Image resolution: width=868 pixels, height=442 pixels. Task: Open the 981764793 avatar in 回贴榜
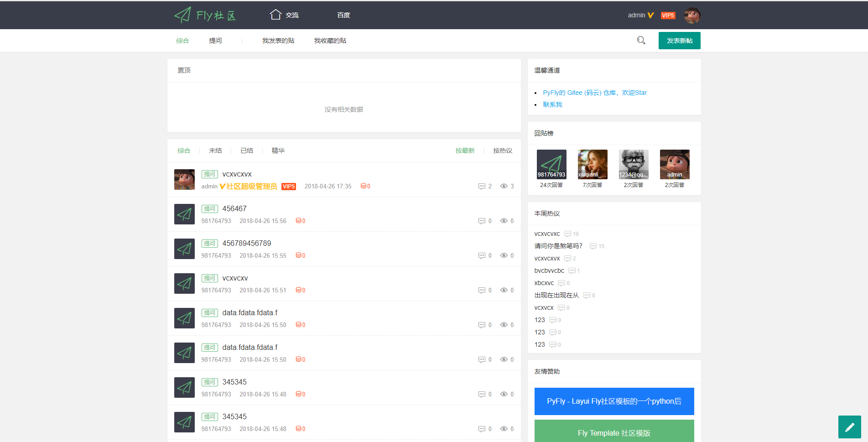click(x=551, y=164)
